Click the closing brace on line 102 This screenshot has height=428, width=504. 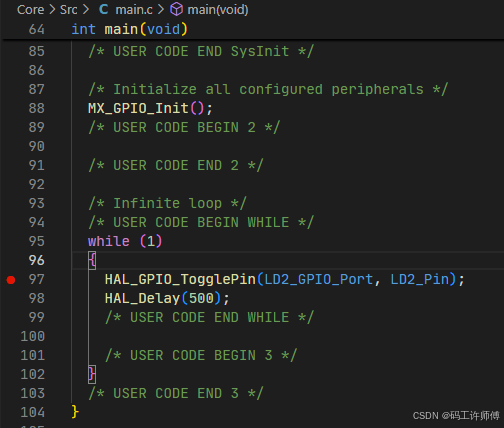[92, 374]
